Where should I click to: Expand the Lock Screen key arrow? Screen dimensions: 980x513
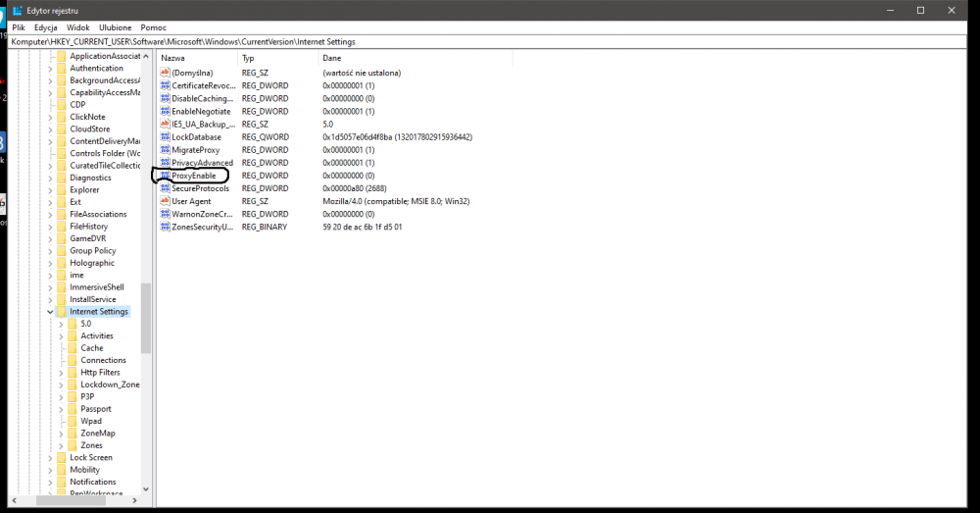pyautogui.click(x=50, y=458)
